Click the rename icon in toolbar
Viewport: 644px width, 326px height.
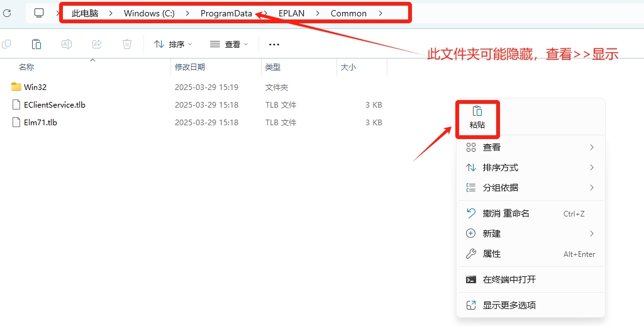pos(66,44)
